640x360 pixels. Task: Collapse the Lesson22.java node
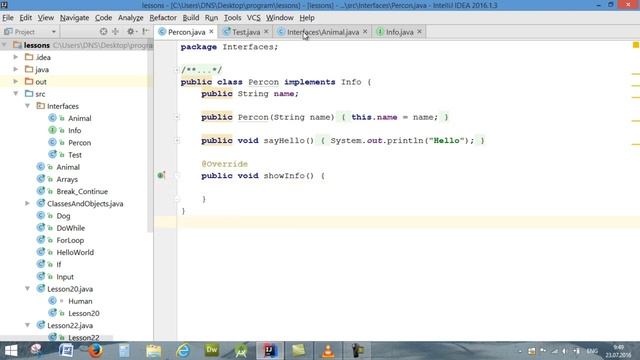point(27,325)
